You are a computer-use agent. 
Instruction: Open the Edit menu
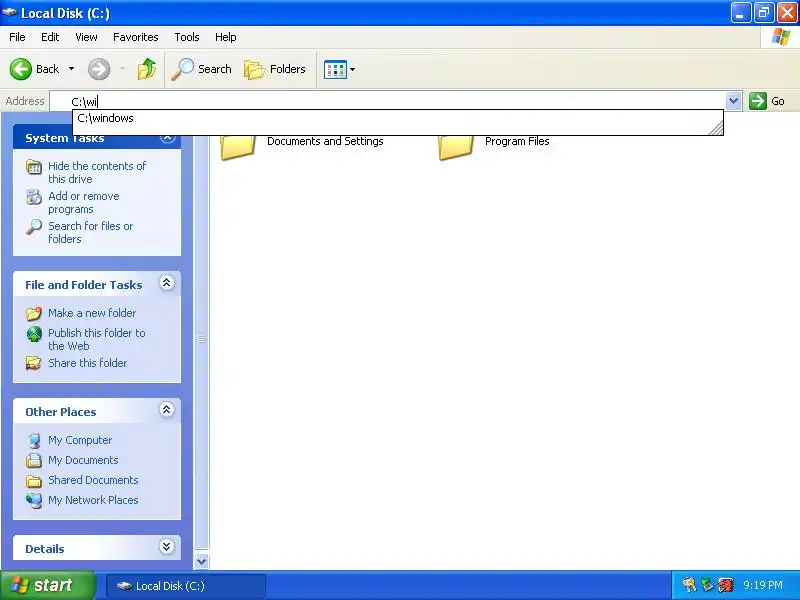coord(50,37)
